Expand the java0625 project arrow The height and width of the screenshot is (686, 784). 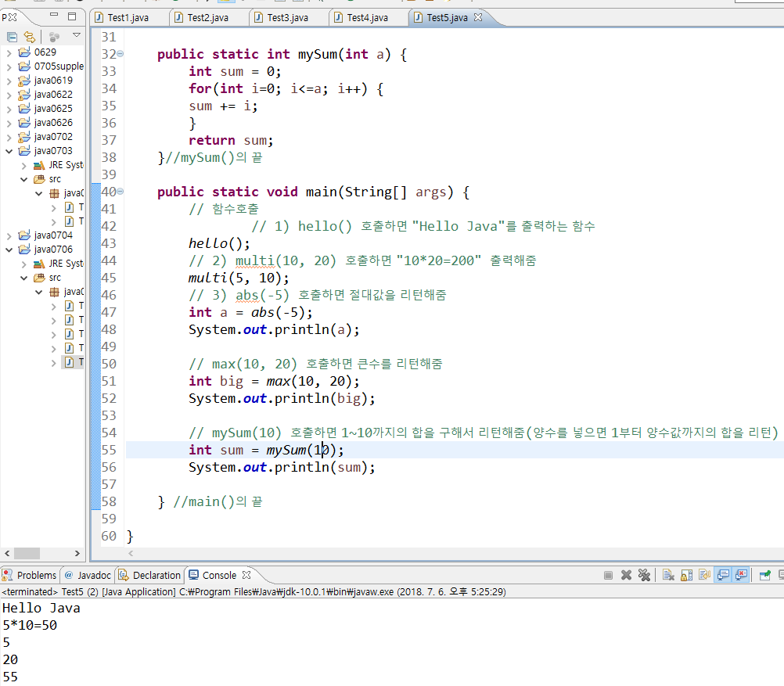(x=9, y=109)
